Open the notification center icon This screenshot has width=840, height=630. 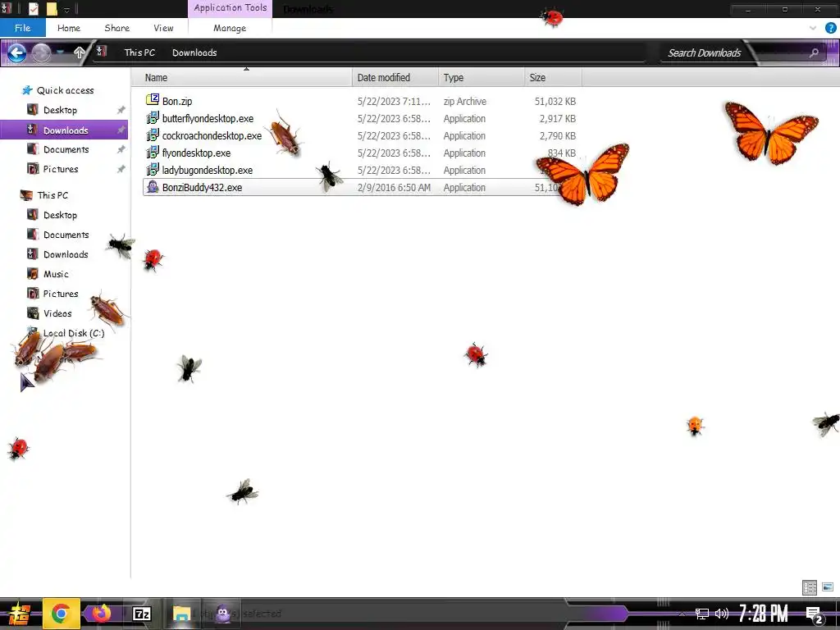[815, 615]
